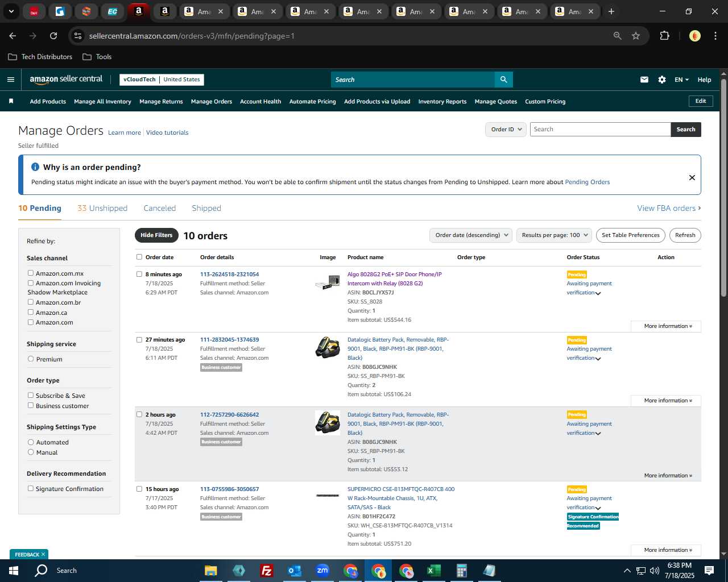Click the bookmark icon in navigation bar
This screenshot has width=728, height=582.
tap(11, 101)
